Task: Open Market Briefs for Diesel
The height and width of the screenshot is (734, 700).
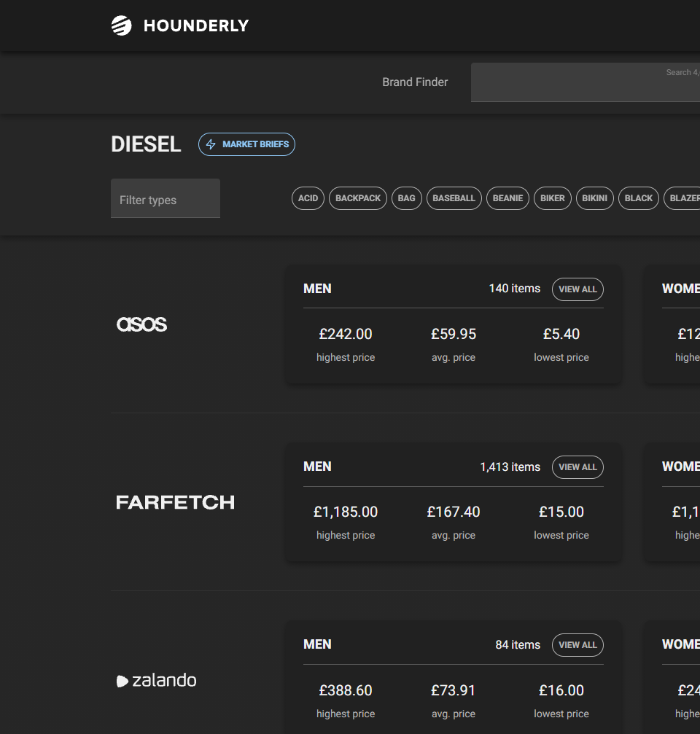Action: 246,144
